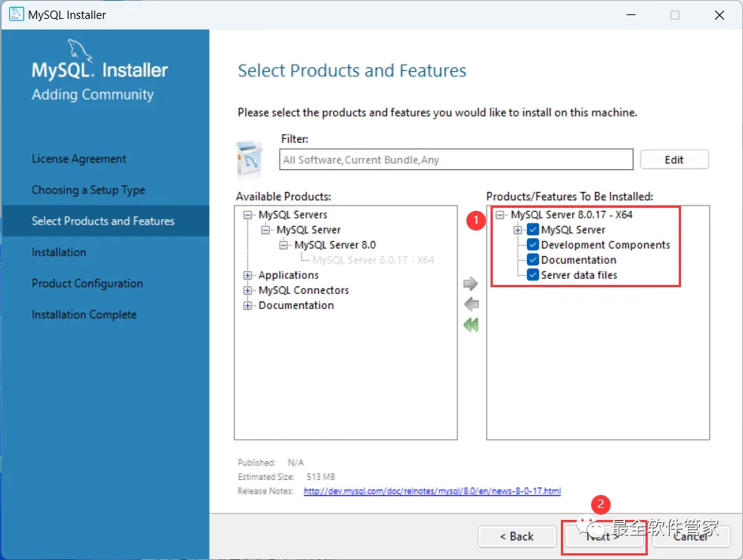Go to License Agreement step
743x560 pixels.
79,159
